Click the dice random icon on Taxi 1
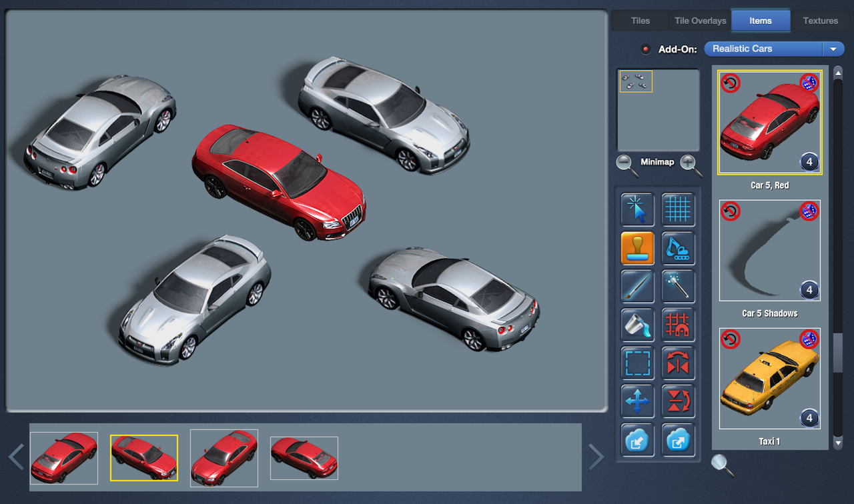 pos(809,339)
